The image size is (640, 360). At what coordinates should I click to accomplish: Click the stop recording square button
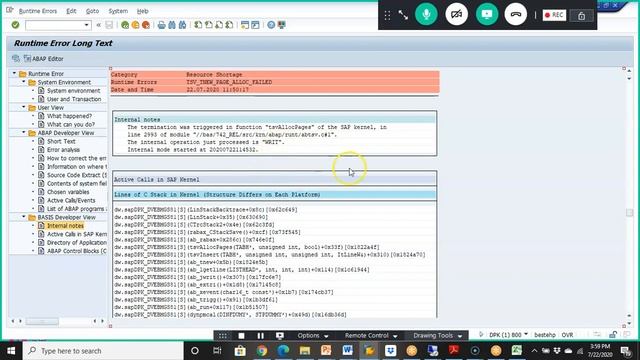click(x=242, y=336)
